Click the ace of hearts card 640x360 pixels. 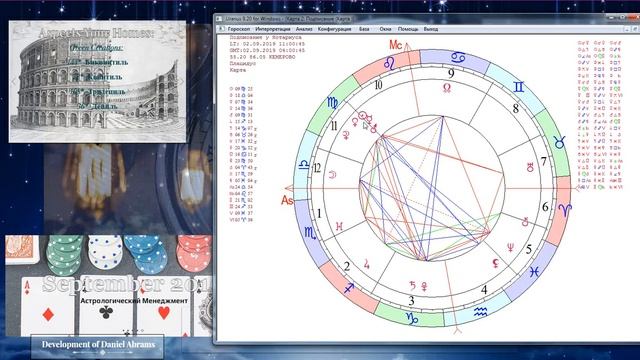point(163,306)
